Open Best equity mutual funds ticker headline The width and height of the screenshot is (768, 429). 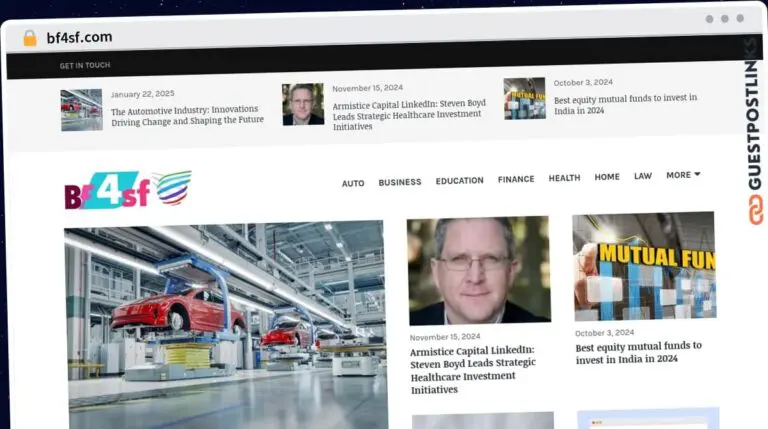pyautogui.click(x=625, y=104)
